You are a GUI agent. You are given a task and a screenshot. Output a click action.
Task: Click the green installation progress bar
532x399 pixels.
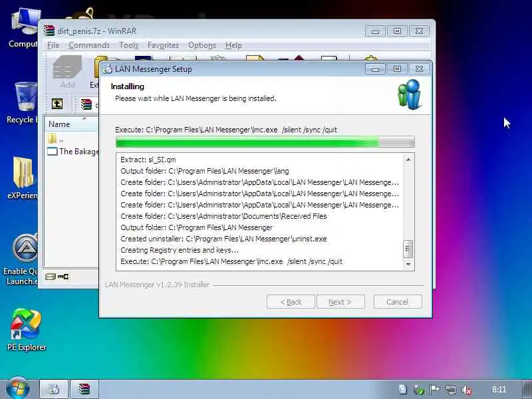pos(265,142)
